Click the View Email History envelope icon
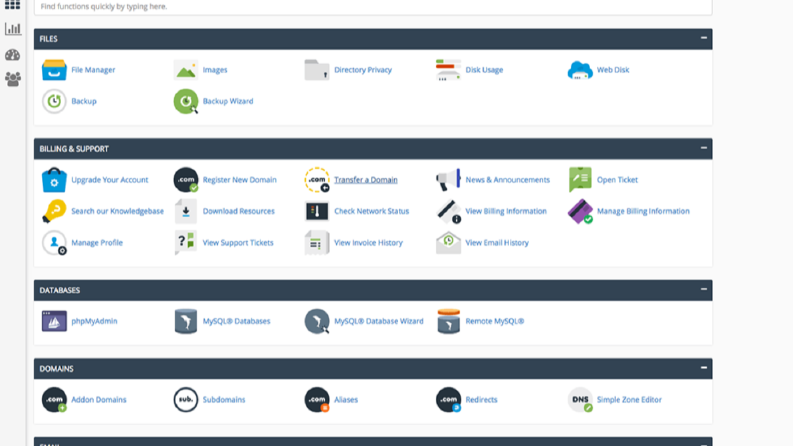Screen dimensions: 793x446 [x=448, y=243]
